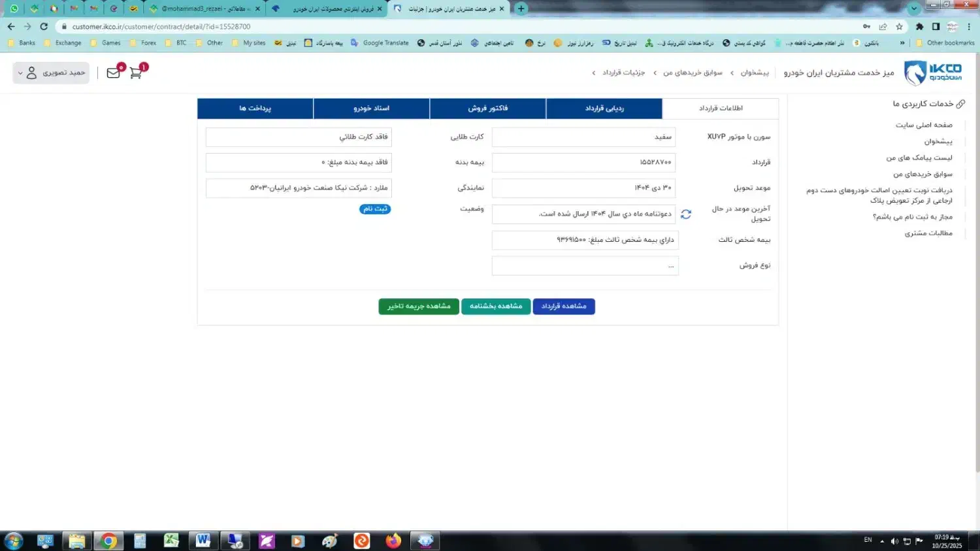
Task: Click the مشاهده جریمه تاخیر button
Action: click(418, 306)
